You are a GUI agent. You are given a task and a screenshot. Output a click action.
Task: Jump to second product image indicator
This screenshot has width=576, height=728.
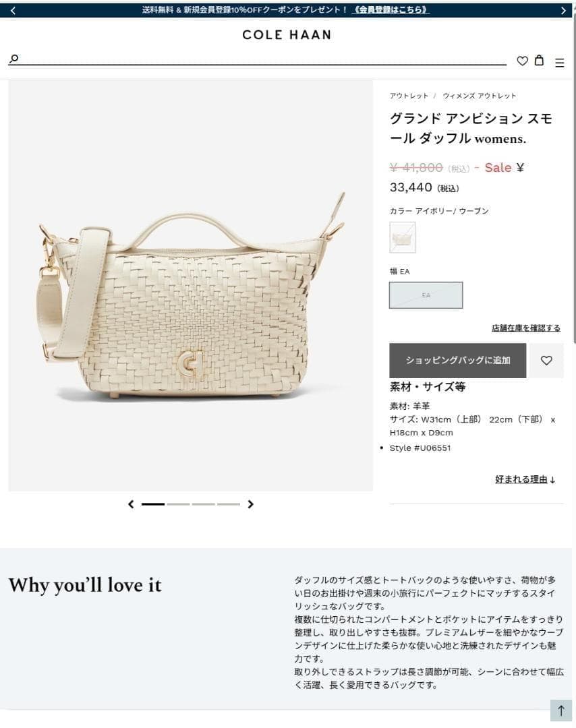tap(178, 504)
